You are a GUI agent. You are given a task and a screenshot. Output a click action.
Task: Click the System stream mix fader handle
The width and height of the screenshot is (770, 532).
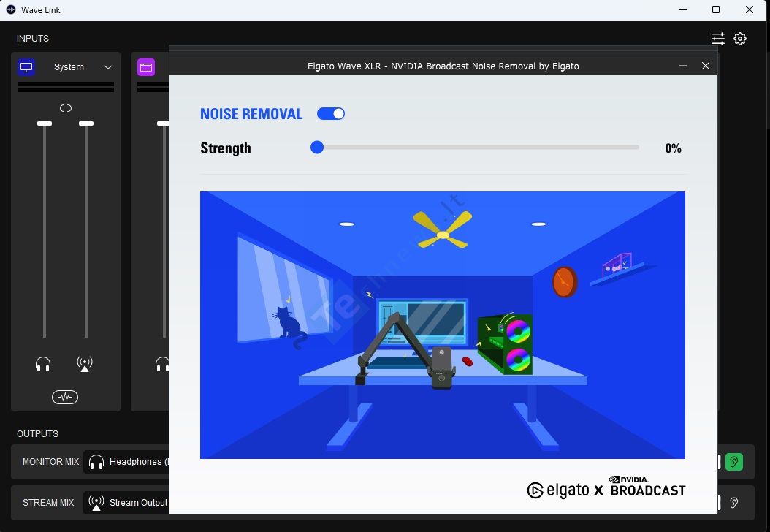pyautogui.click(x=86, y=123)
